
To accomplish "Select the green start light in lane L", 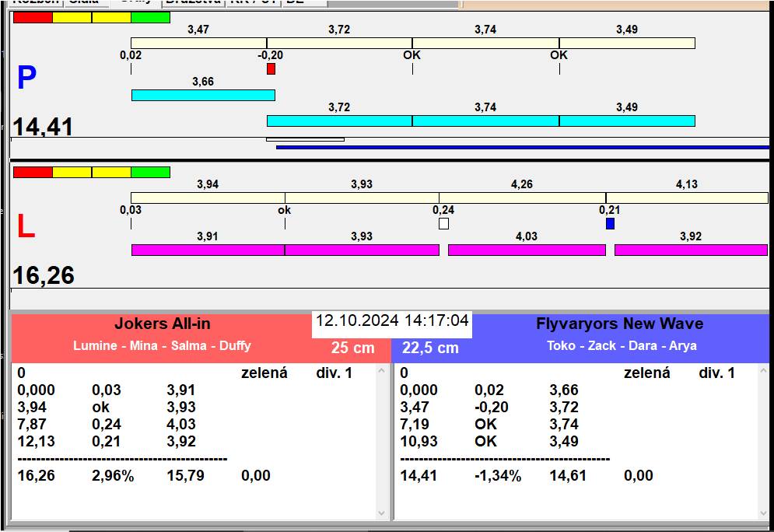I will click(150, 172).
